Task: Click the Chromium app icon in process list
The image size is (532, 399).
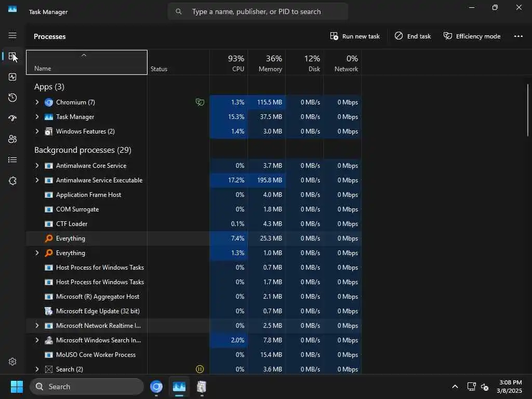Action: click(49, 102)
